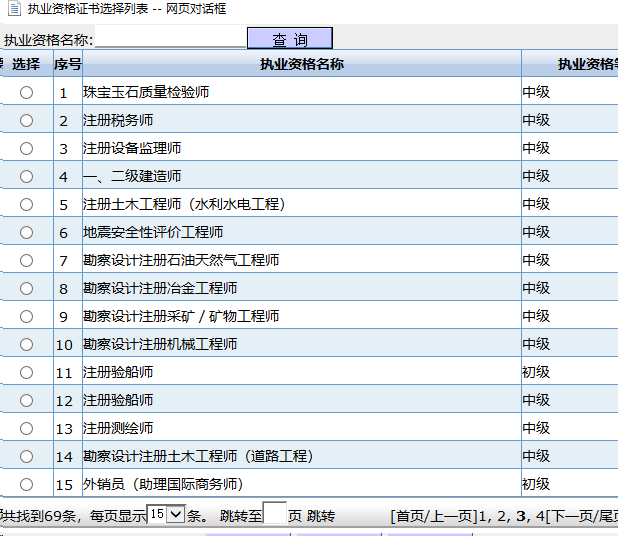Click the text 勘察设计注册冶金工程师
Screen dimensions: 618x536
(160, 288)
